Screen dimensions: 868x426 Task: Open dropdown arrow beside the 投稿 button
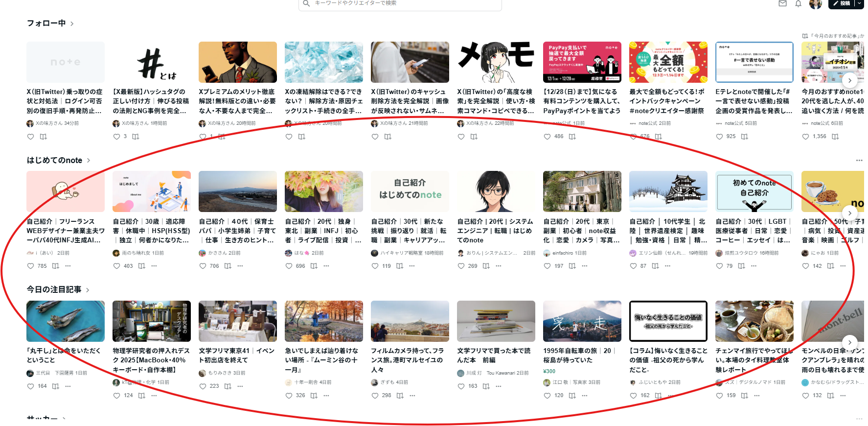[859, 3]
